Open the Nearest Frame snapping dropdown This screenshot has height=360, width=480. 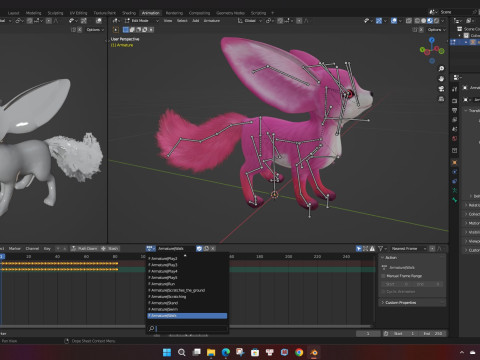408,249
